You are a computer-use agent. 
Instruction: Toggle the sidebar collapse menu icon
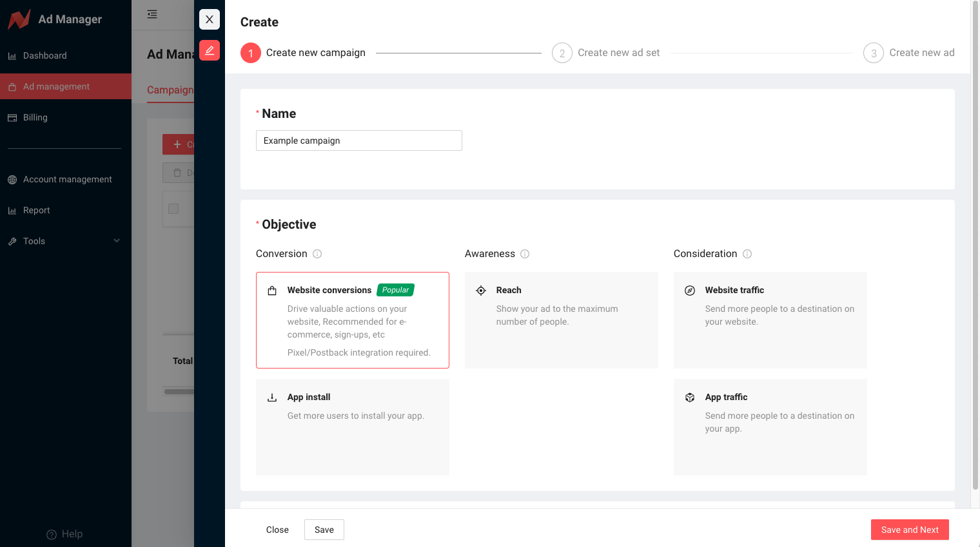click(152, 14)
